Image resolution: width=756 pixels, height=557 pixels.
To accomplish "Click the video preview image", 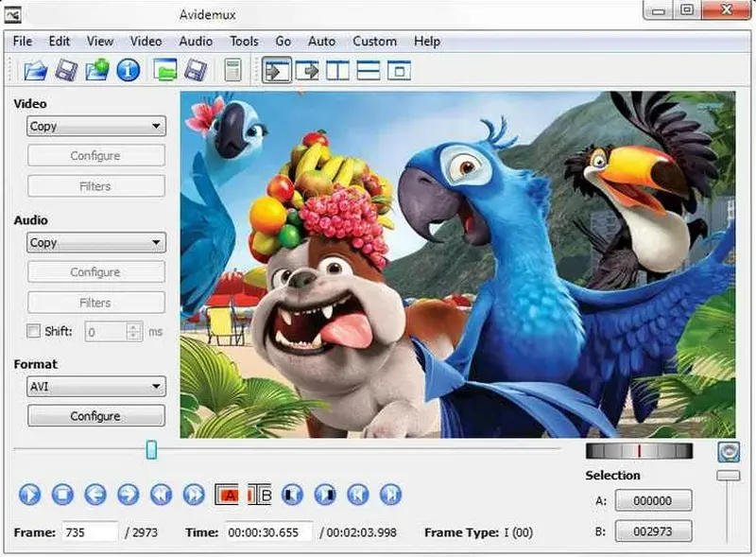I will pos(458,265).
